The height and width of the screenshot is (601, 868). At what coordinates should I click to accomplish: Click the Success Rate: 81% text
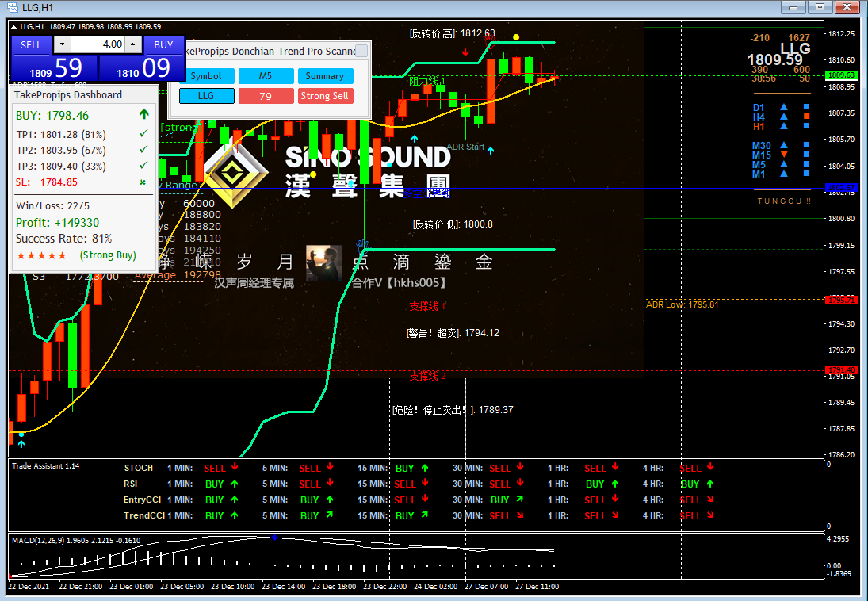[63, 238]
